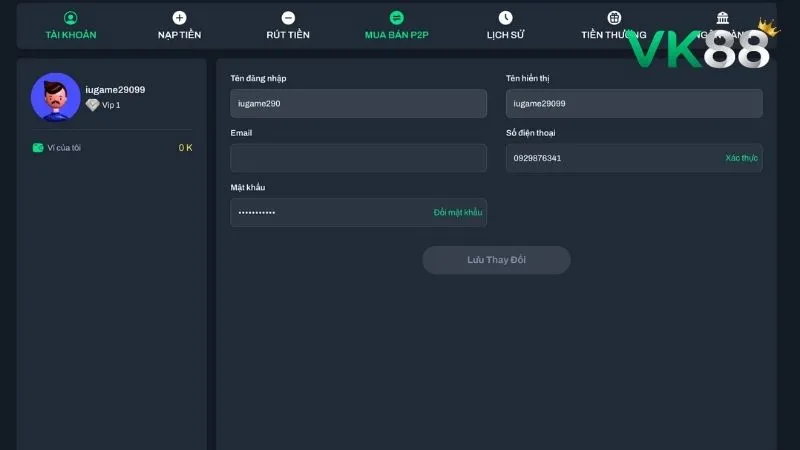Click the Xác thực phone verification link

point(741,158)
